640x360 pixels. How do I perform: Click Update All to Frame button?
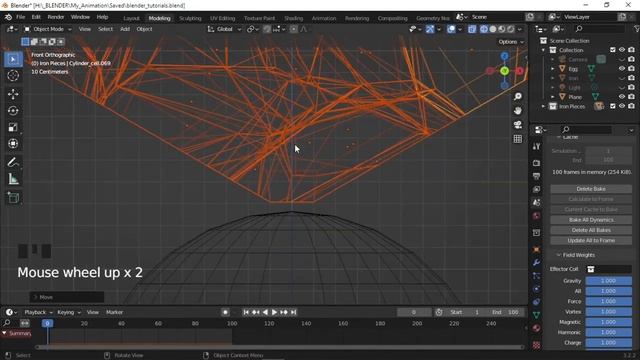pos(591,240)
